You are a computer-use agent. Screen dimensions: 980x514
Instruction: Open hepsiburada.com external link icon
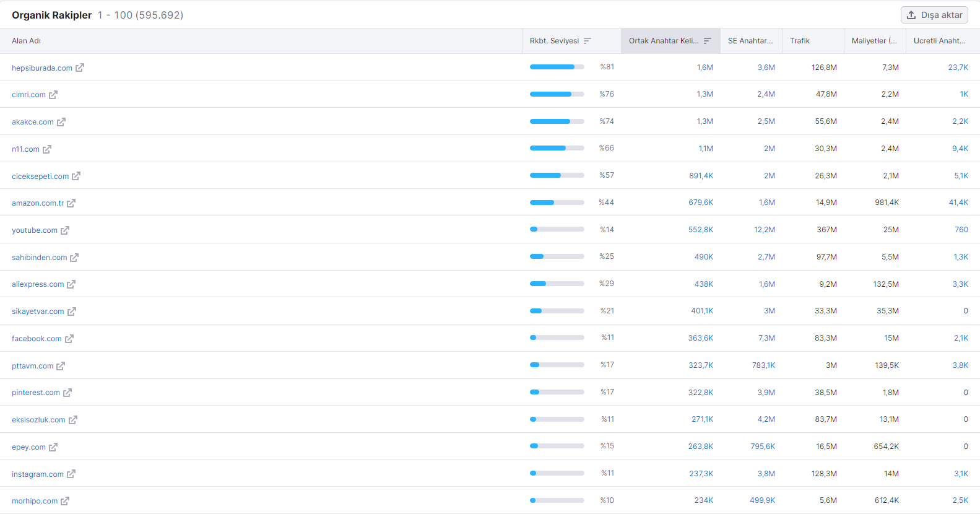pos(80,68)
